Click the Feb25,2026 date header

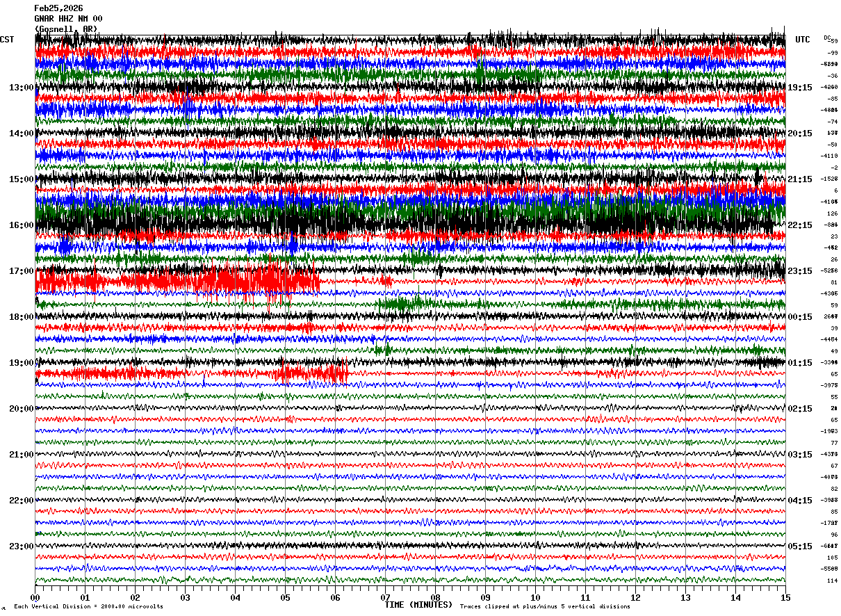tap(58, 8)
